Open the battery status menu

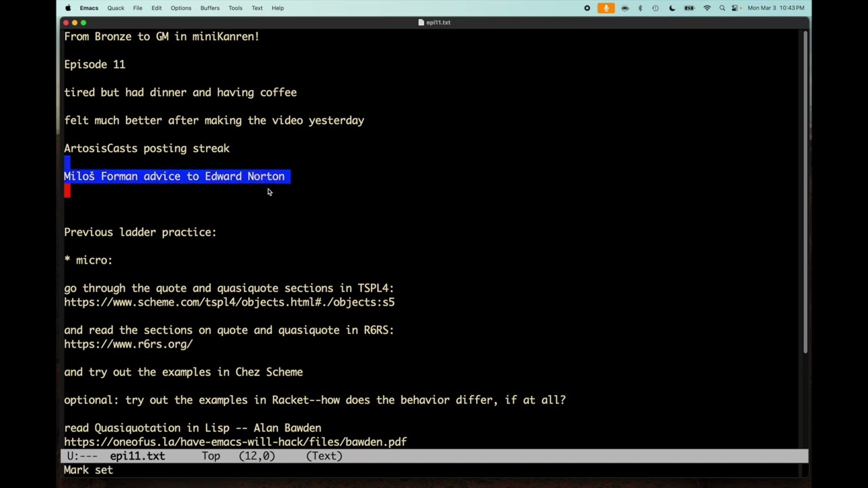click(690, 8)
